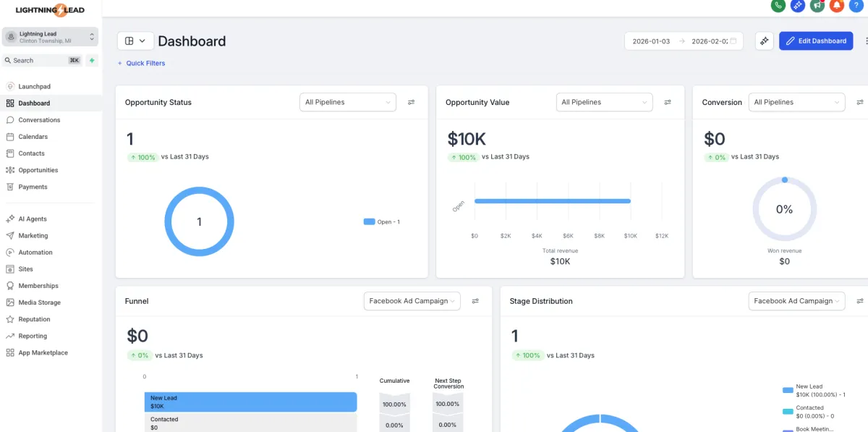Click the end date 2026-02-0 field
The width and height of the screenshot is (868, 432).
pos(709,41)
